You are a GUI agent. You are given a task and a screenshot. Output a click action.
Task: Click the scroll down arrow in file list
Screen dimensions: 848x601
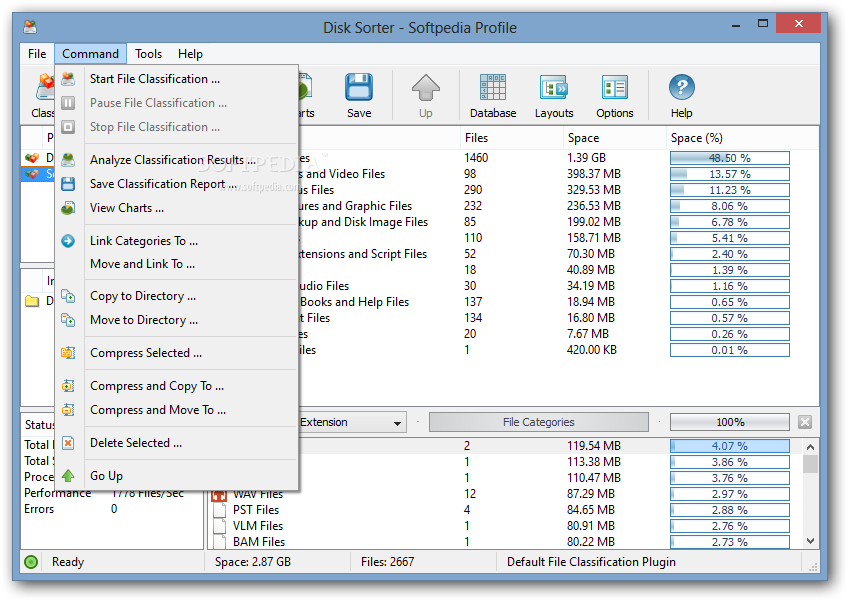click(x=810, y=540)
